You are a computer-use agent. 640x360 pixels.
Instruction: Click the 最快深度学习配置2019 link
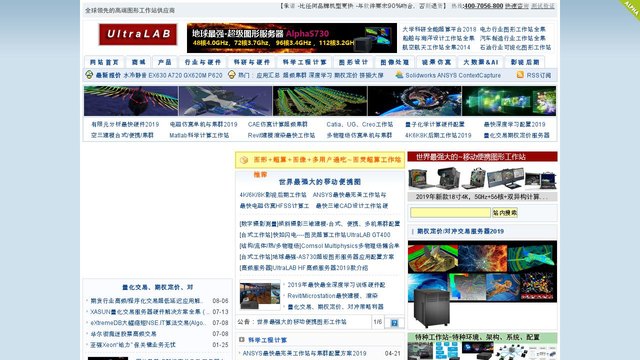point(514,124)
